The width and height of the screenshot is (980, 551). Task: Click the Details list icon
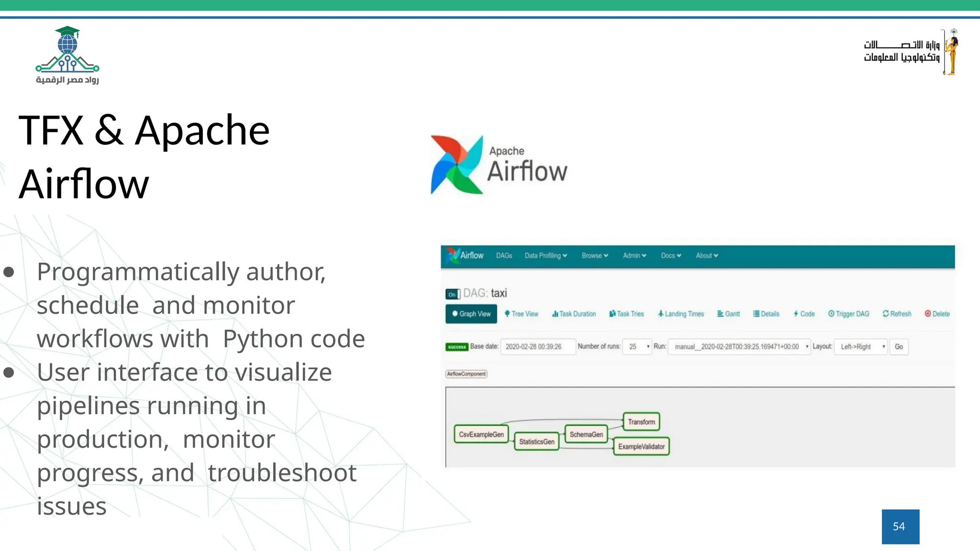coord(757,314)
